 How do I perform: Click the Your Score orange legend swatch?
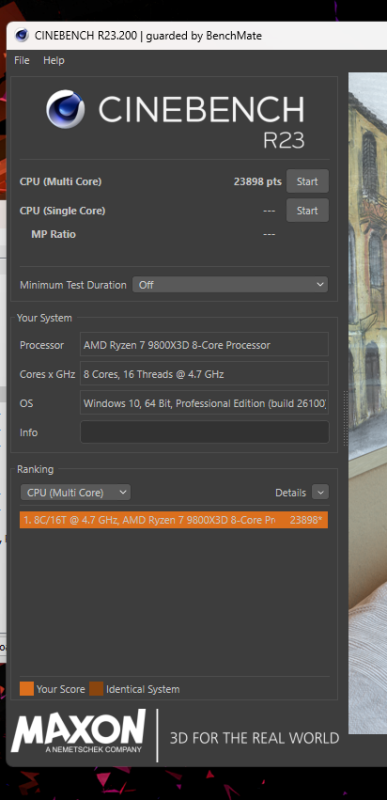point(27,689)
